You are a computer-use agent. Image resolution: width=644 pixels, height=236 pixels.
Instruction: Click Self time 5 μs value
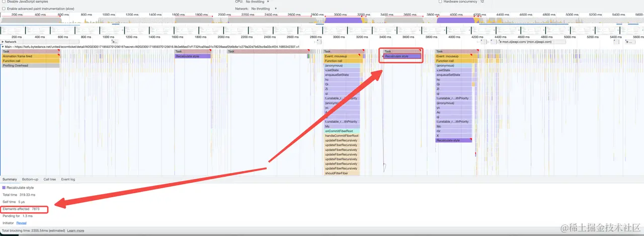[x=21, y=202]
